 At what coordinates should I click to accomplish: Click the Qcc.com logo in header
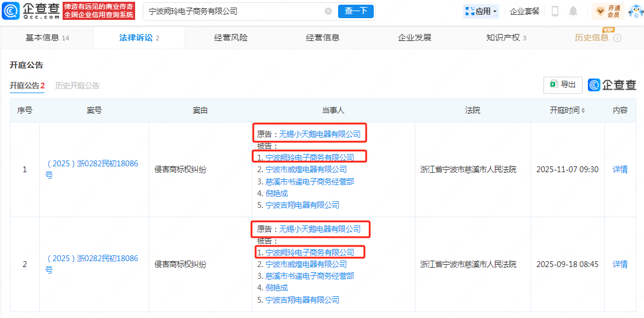coord(30,11)
